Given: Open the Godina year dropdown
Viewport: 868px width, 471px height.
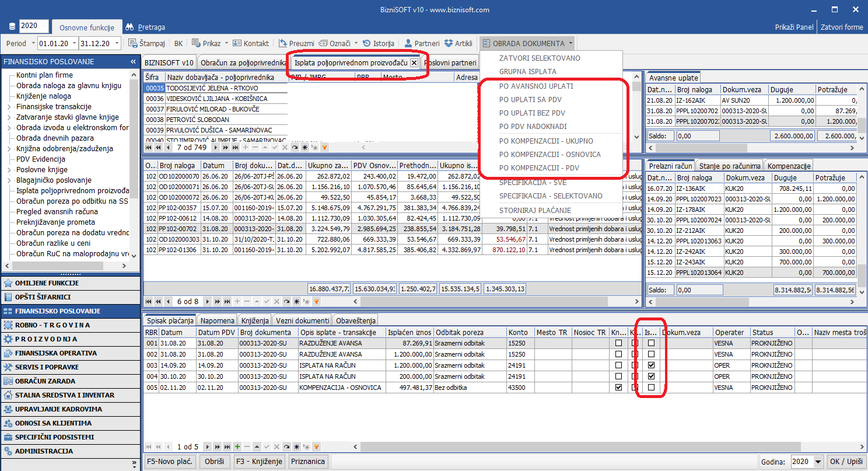Looking at the screenshot, I should [x=818, y=462].
